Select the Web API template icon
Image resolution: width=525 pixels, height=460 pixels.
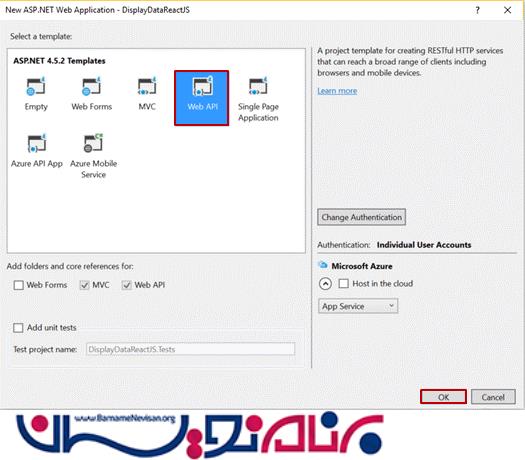pyautogui.click(x=202, y=86)
